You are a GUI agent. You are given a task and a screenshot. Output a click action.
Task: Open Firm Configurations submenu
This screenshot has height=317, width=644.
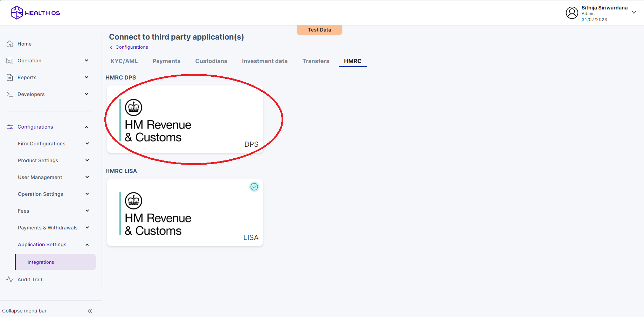pyautogui.click(x=42, y=144)
